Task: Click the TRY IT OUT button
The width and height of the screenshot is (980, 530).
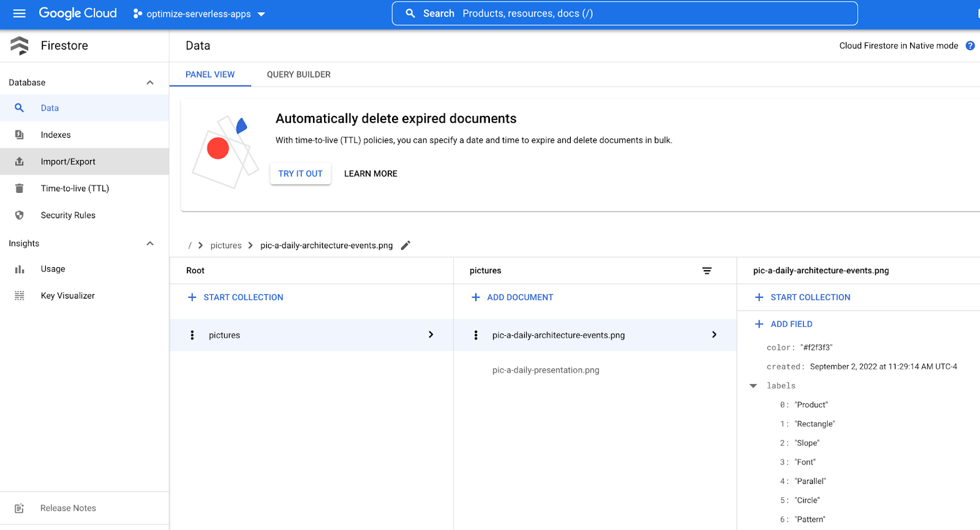Action: click(300, 174)
